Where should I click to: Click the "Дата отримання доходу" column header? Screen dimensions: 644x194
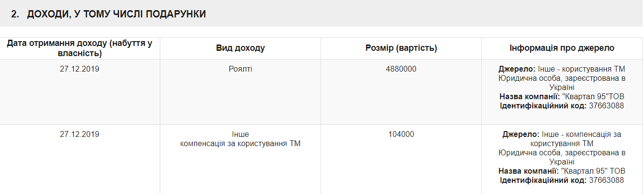(x=79, y=48)
